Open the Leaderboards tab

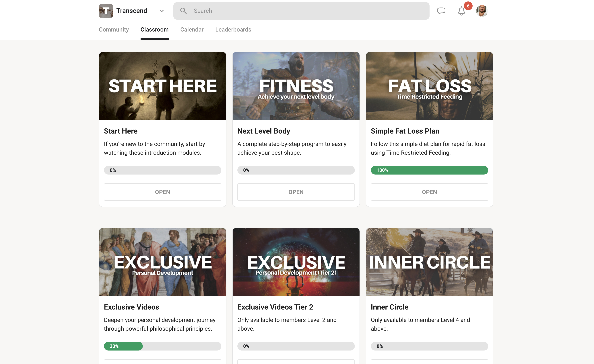[x=233, y=29]
